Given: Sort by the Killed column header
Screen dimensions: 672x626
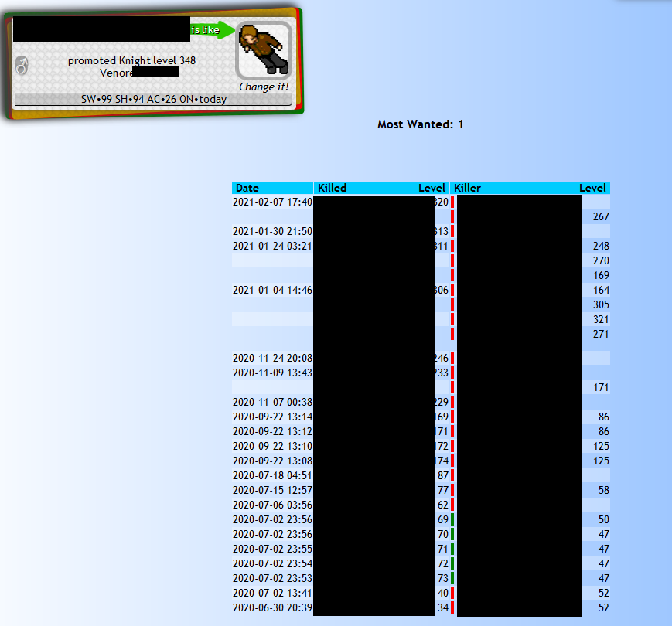Looking at the screenshot, I should (333, 188).
